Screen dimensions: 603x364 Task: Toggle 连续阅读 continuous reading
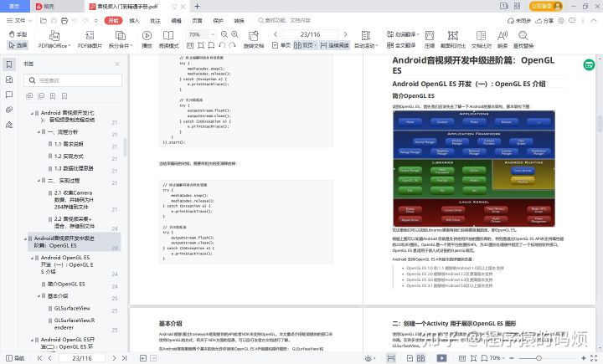click(x=334, y=45)
